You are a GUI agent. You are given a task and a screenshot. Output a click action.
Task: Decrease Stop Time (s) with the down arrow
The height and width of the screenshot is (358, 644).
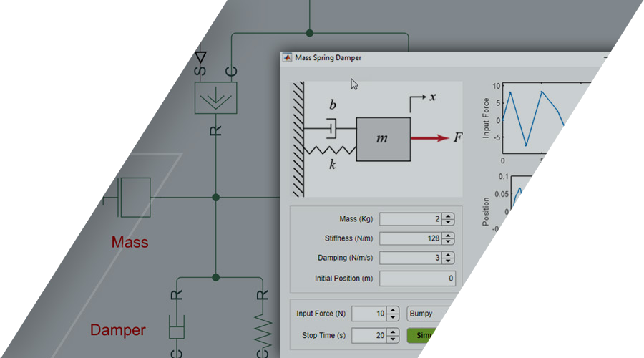pos(393,339)
